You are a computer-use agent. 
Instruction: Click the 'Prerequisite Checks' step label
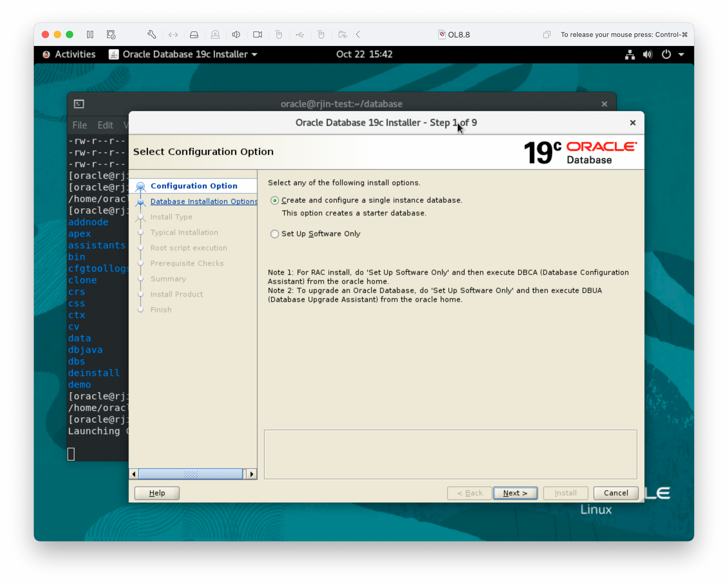coord(187,263)
